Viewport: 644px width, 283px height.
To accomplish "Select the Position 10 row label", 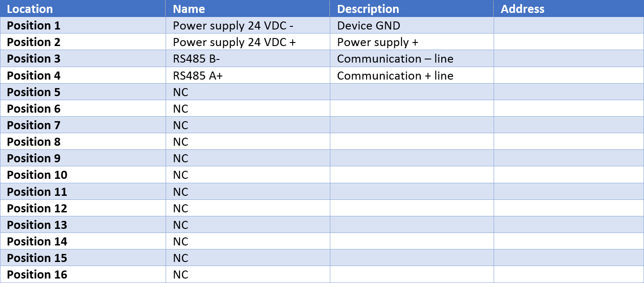I will 83,175.
